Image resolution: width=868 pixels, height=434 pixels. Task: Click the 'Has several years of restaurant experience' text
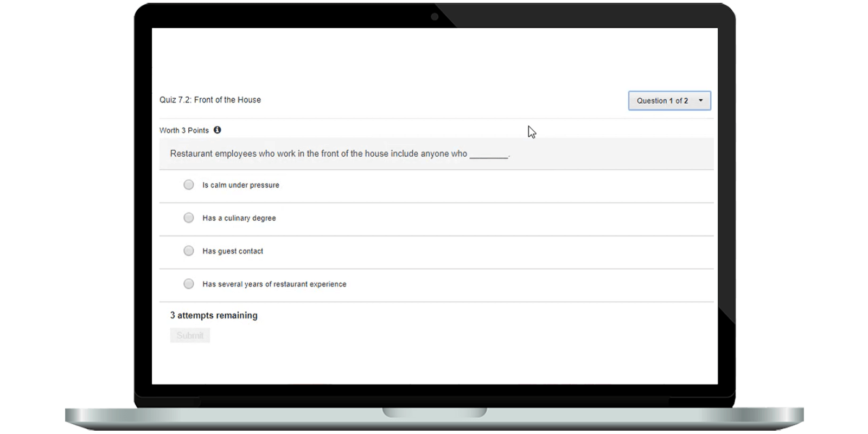[x=275, y=284]
